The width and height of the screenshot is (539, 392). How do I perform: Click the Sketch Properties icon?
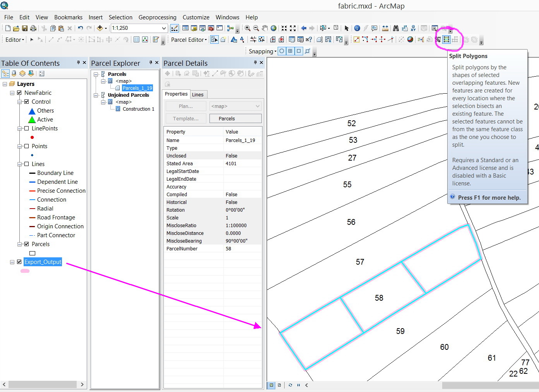coord(145,39)
